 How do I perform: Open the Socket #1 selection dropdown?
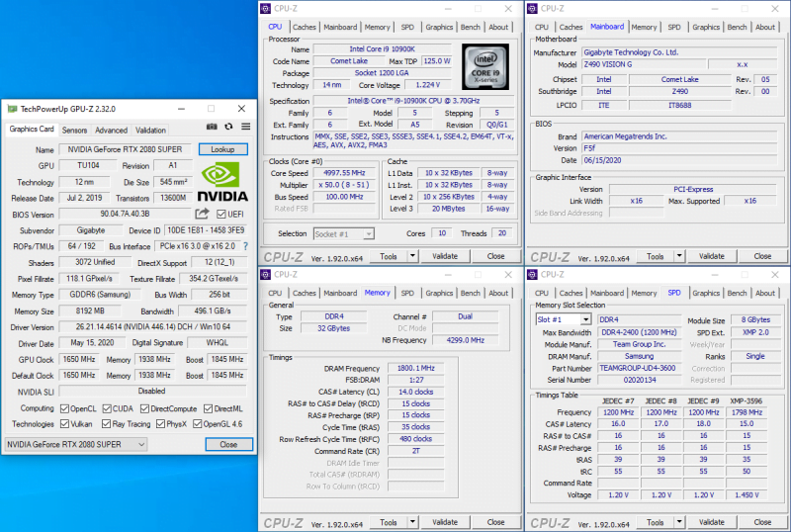pos(343,234)
